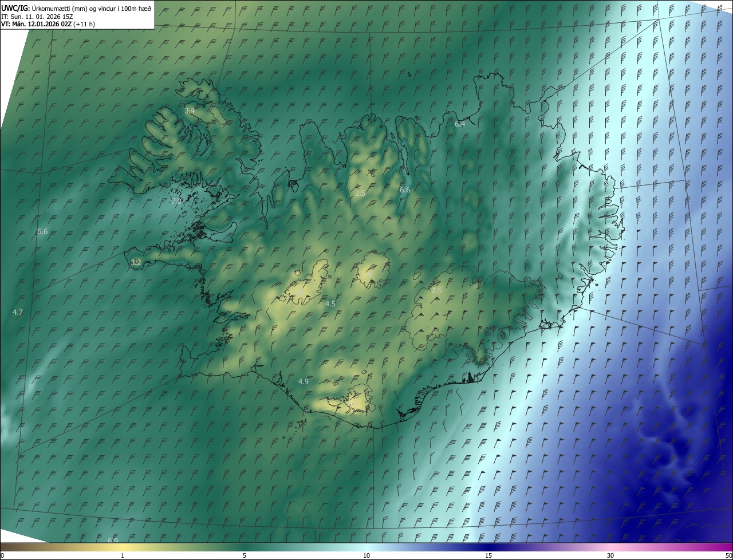
Task: Click the '6.9' value label on map
Action: point(113,540)
